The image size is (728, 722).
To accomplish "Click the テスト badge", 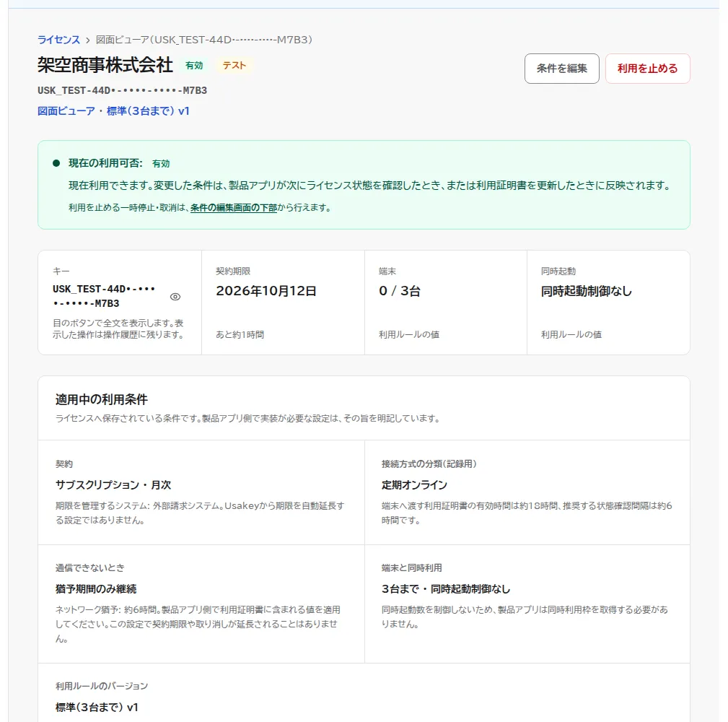I will 234,66.
